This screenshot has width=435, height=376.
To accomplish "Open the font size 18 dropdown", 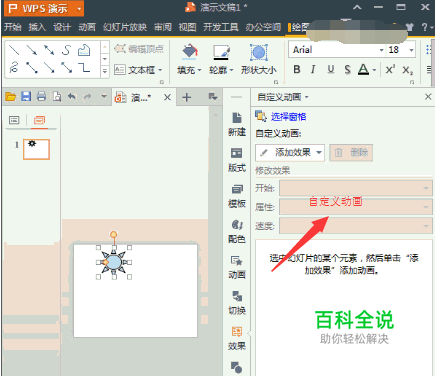I will (411, 50).
